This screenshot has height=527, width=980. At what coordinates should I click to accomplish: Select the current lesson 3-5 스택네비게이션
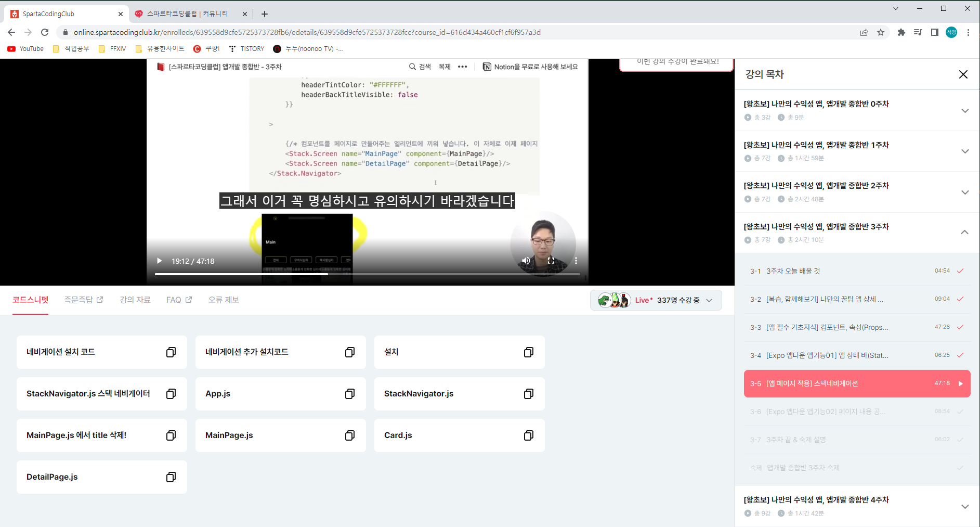point(857,383)
